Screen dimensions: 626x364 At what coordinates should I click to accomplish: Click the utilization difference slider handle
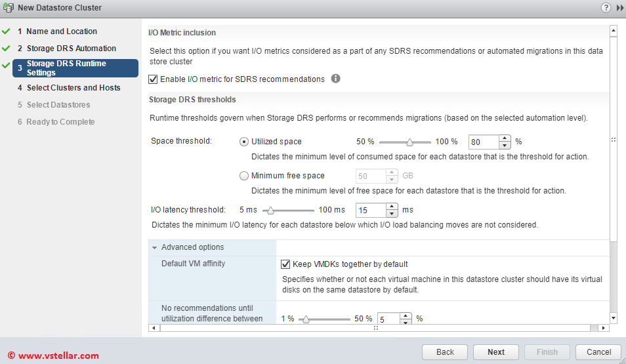click(x=306, y=319)
